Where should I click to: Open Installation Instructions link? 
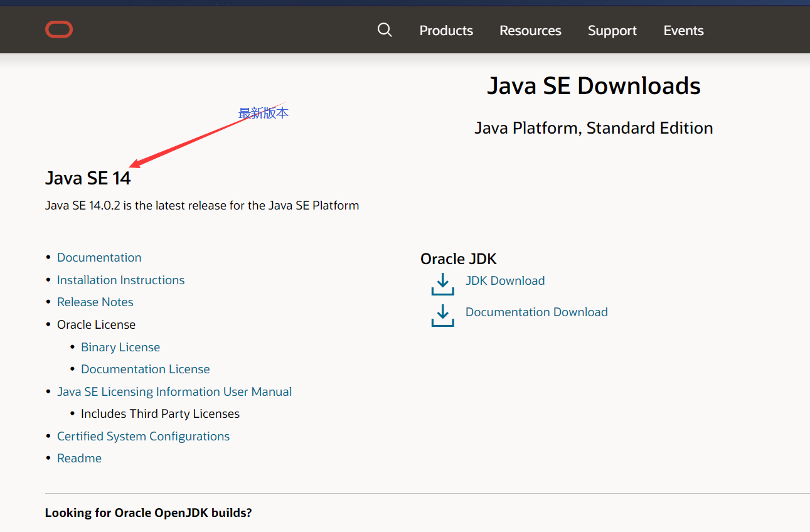pos(121,280)
